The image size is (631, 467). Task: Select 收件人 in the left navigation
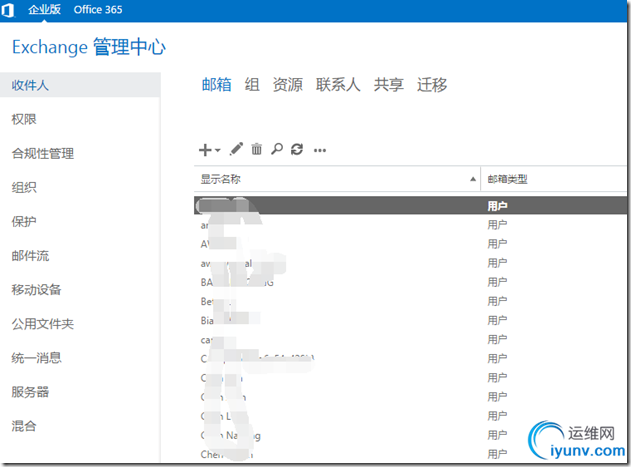tap(80, 85)
